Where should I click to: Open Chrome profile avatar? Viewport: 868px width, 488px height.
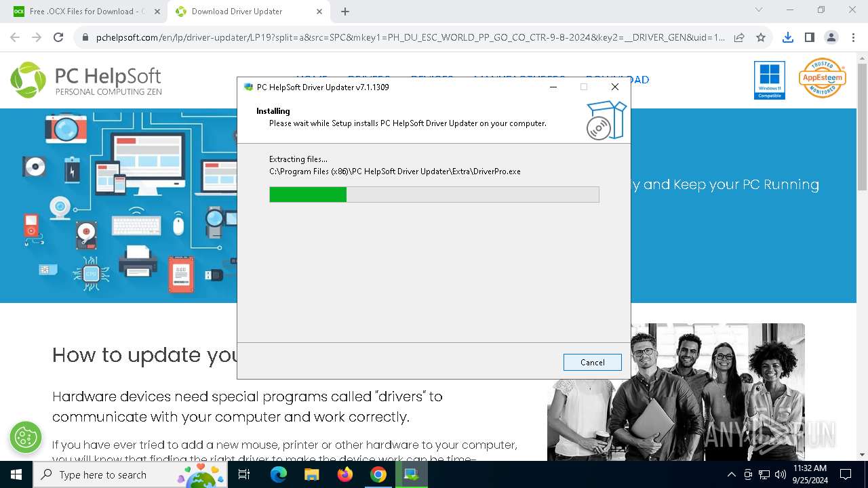point(831,37)
